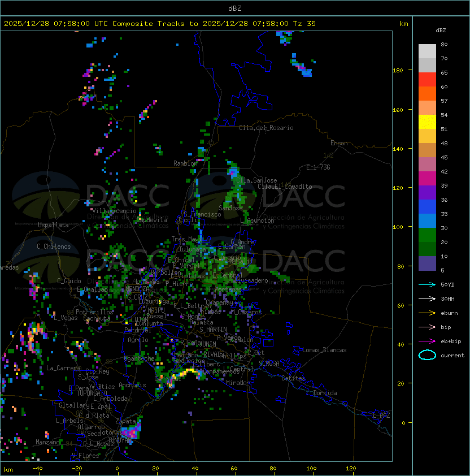The image size is (470, 476).
Task: Click the 'L_Vegas' map label
Action: click(x=66, y=318)
